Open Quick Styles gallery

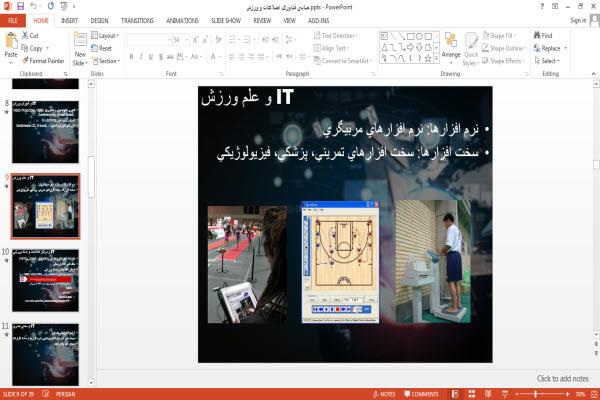pyautogui.click(x=471, y=49)
